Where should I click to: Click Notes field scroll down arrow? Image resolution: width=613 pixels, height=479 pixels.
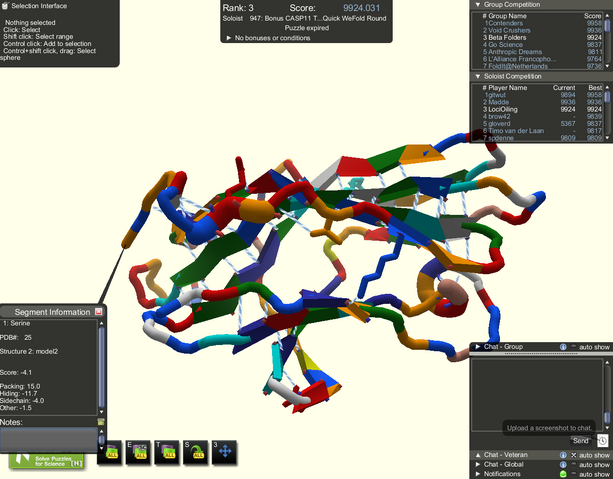pyautogui.click(x=101, y=448)
